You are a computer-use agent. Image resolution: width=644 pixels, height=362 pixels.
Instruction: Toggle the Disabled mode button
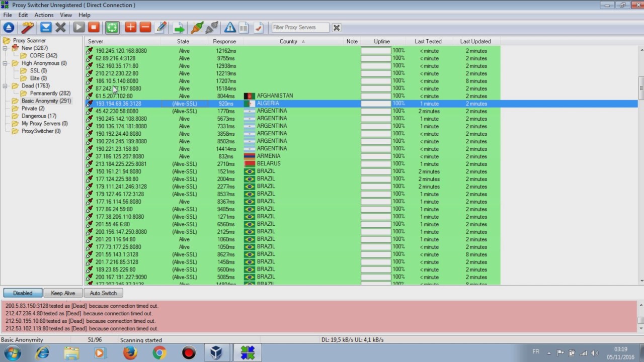[23, 293]
